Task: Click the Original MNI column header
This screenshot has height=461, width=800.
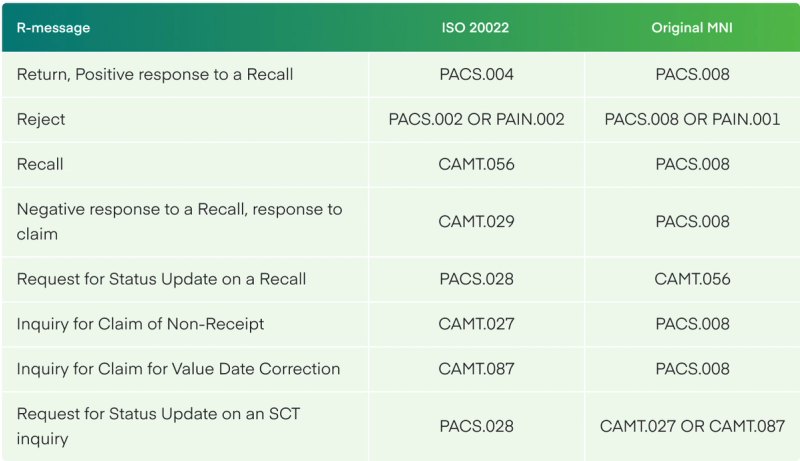Action: click(x=692, y=28)
